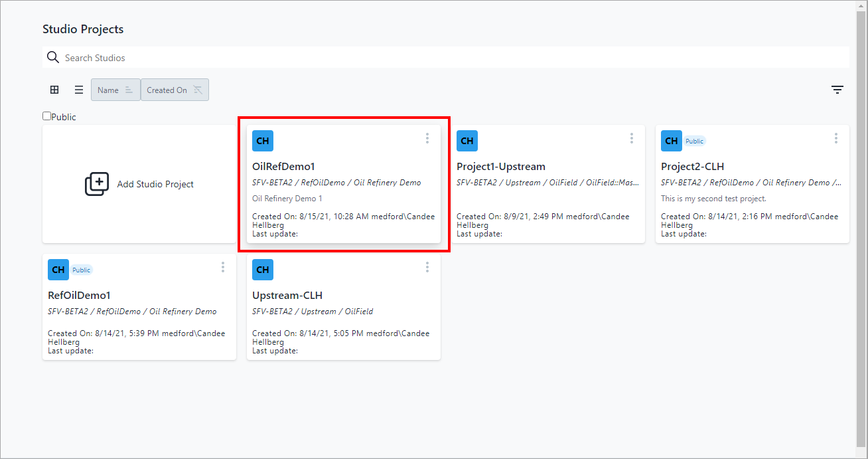Click the Add Studio Project icon

[x=97, y=184]
